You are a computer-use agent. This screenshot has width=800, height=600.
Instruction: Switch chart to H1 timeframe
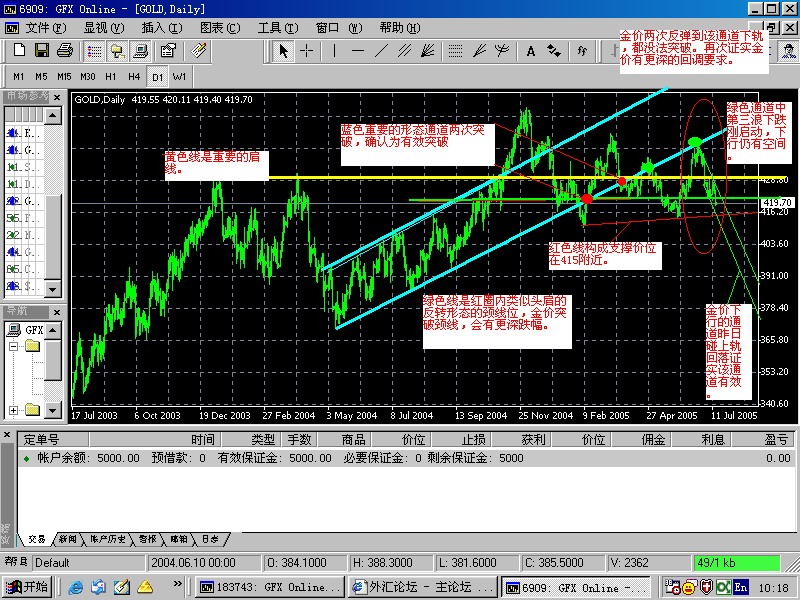111,77
